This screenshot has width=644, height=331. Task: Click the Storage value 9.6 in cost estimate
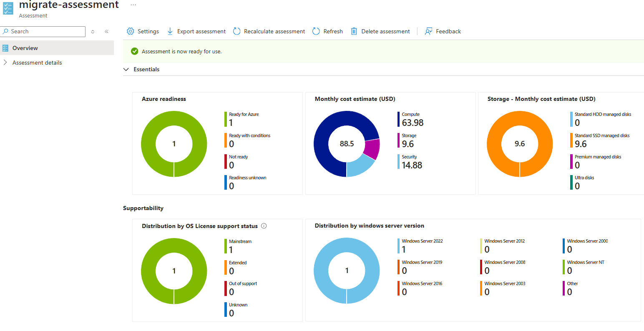click(408, 144)
